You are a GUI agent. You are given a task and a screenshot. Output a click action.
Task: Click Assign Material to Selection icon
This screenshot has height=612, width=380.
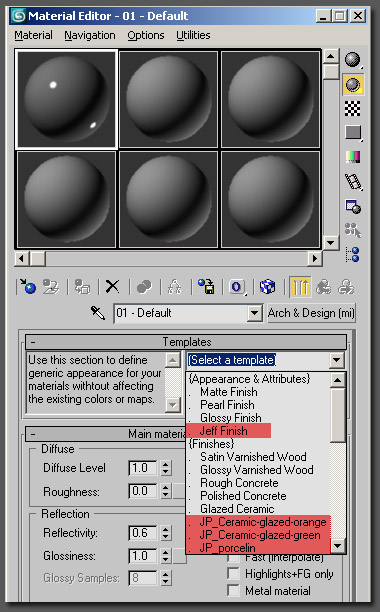point(82,287)
